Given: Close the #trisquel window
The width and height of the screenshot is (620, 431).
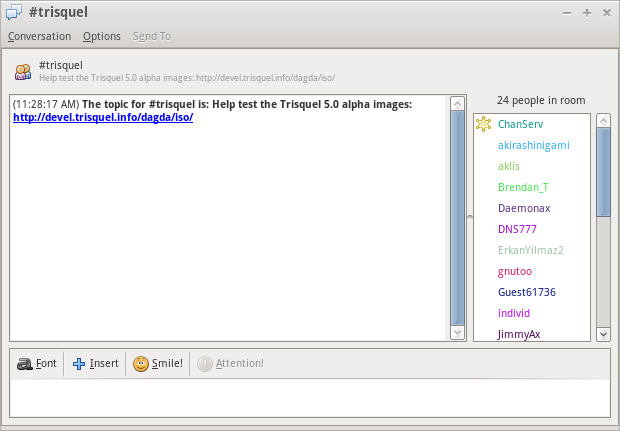Looking at the screenshot, I should [607, 13].
